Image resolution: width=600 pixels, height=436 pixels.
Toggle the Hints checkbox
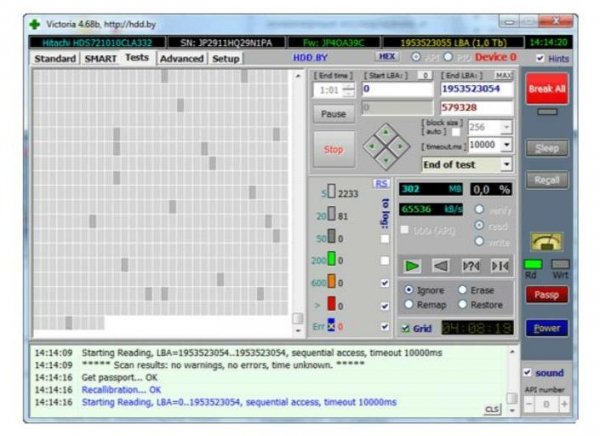[540, 59]
